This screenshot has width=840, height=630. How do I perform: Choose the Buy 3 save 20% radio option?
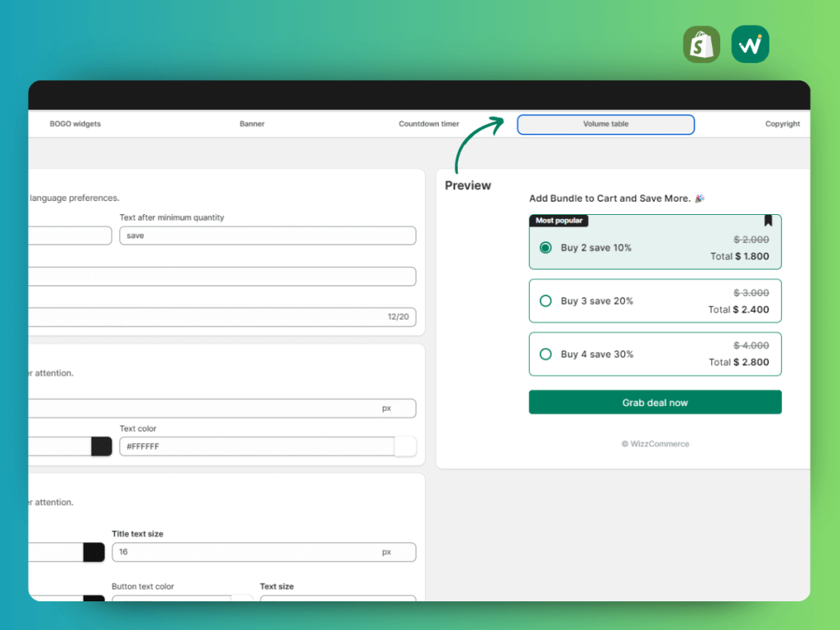(546, 300)
